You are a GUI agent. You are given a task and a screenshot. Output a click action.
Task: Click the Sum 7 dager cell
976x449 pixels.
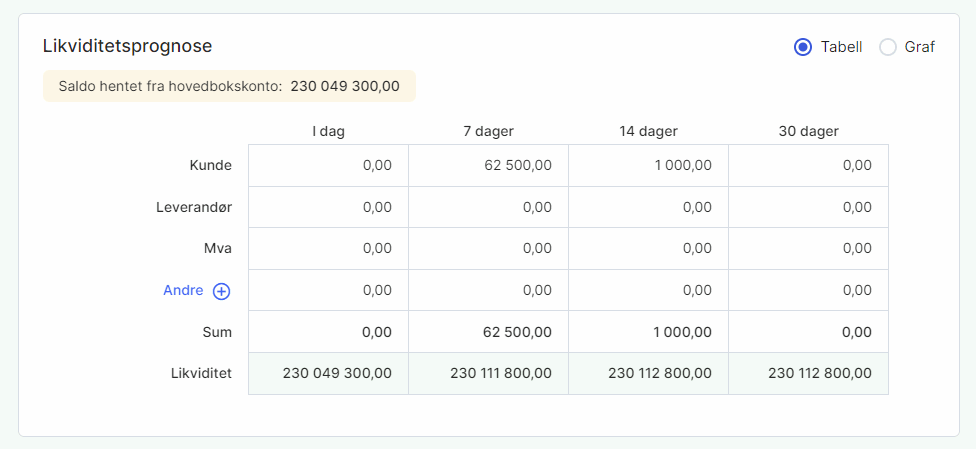[488, 332]
